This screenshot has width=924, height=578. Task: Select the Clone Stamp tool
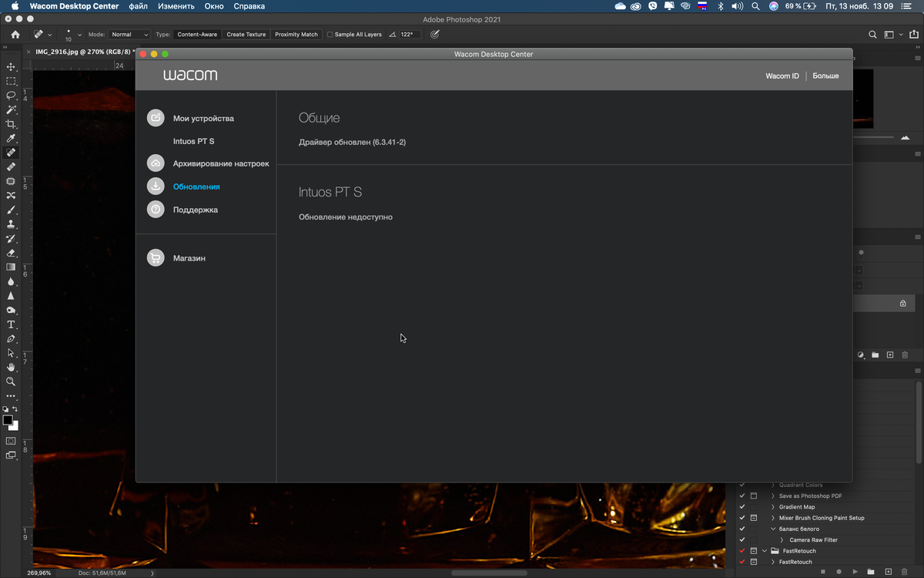click(11, 223)
